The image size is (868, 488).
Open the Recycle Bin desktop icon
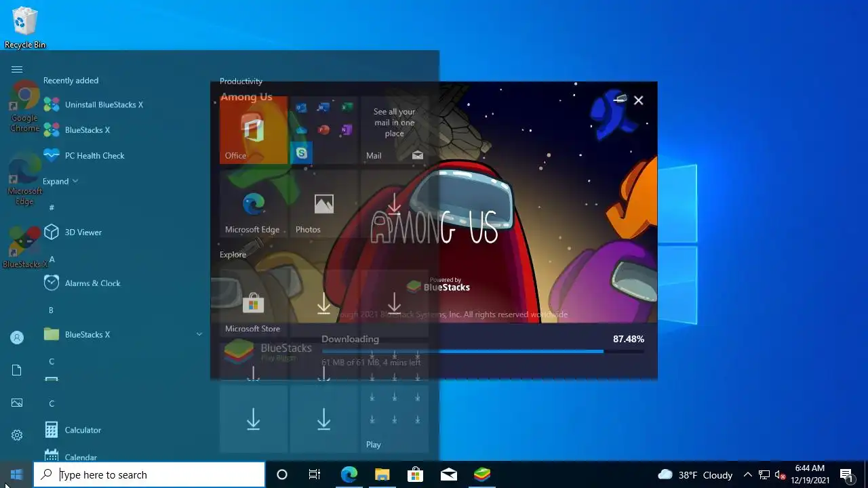tap(25, 28)
